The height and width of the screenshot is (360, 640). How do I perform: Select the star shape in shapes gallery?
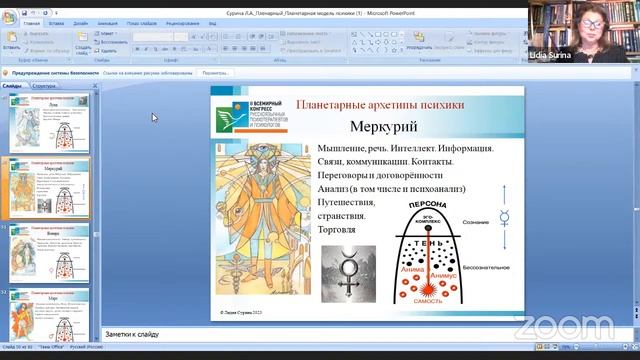tap(394, 51)
